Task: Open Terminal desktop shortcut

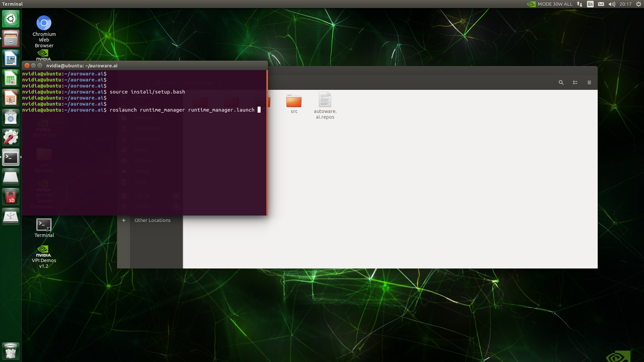Action: coord(44,228)
